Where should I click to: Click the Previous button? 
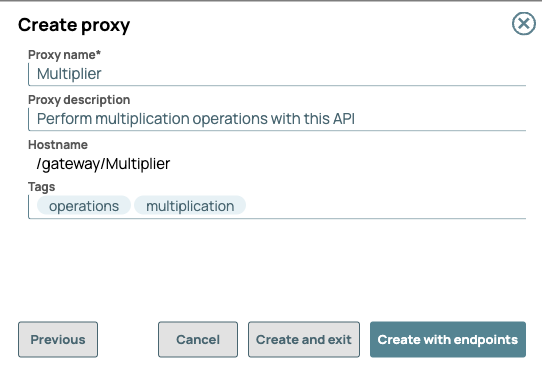pos(58,340)
